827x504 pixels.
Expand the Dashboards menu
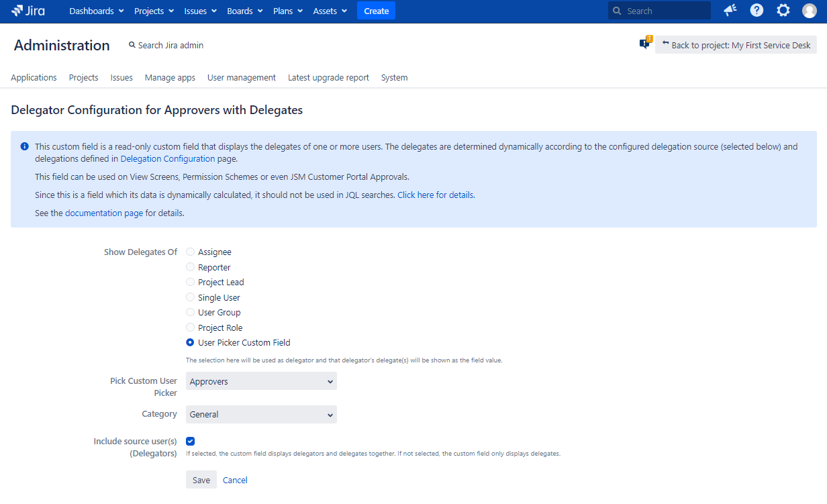click(97, 11)
